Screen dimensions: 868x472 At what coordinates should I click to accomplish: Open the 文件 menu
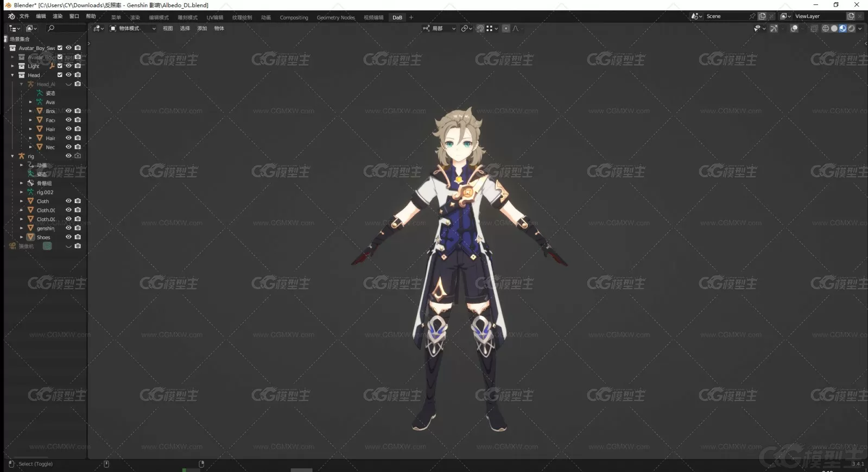coord(24,16)
